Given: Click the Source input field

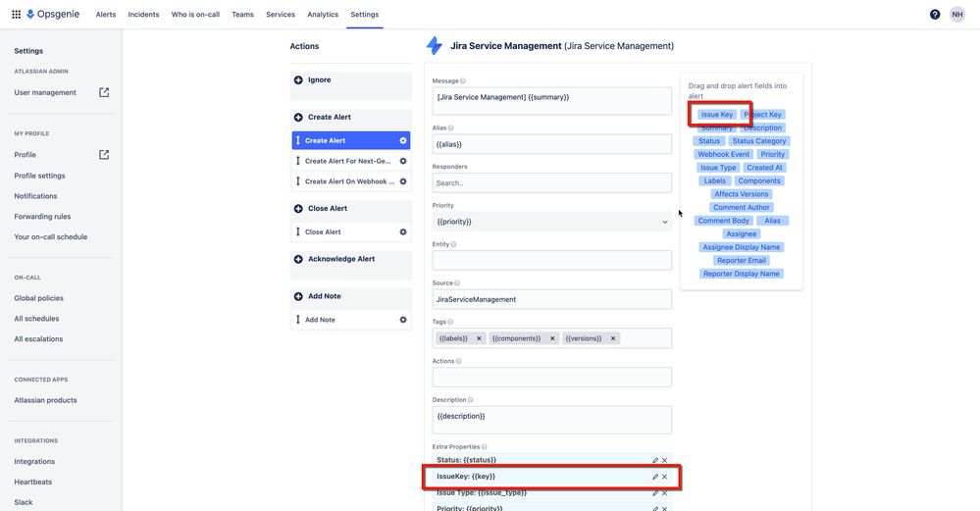Looking at the screenshot, I should coord(552,299).
